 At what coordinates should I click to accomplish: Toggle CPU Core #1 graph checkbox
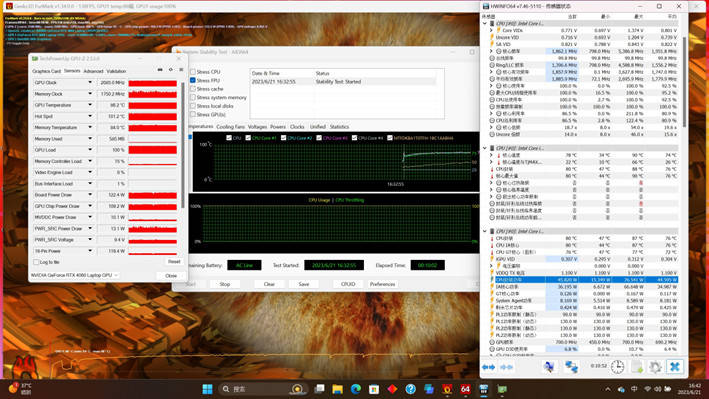tap(248, 138)
